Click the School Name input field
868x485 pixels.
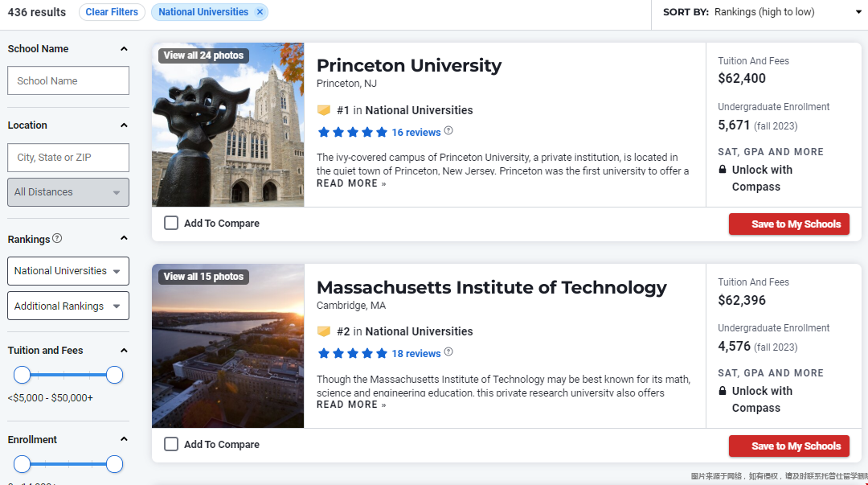[68, 81]
